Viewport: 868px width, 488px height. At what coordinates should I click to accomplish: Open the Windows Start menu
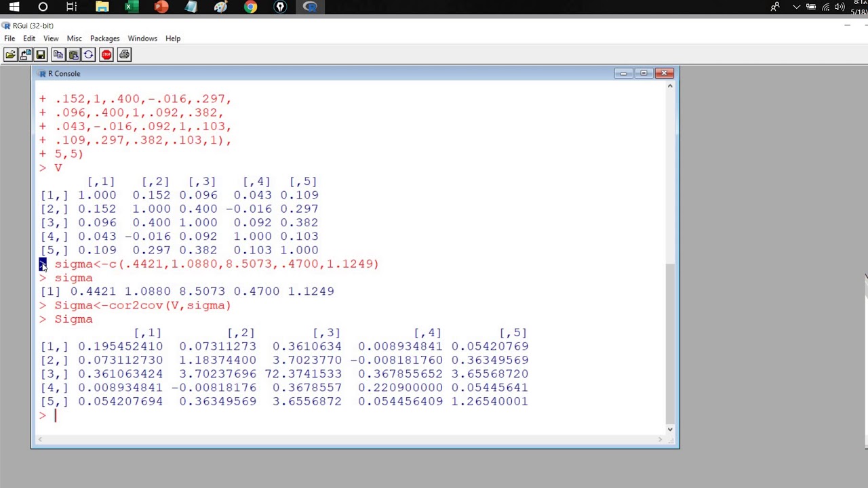pyautogui.click(x=14, y=7)
